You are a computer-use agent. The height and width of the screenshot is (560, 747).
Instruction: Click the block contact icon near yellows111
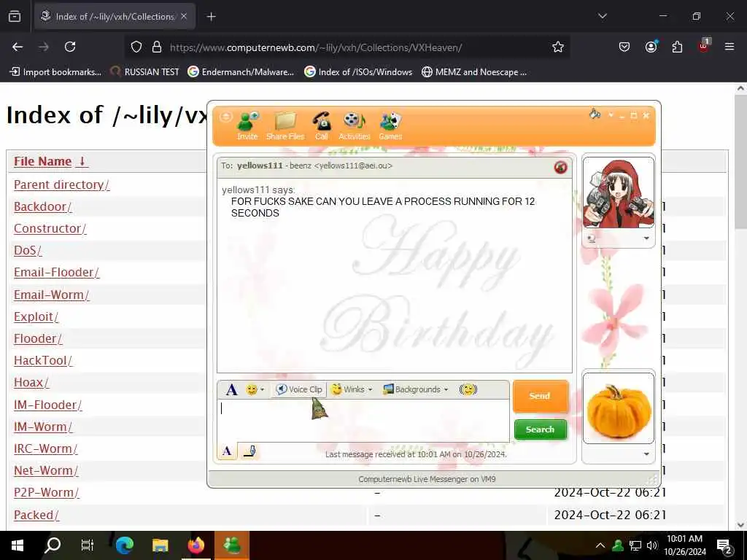[x=561, y=167]
